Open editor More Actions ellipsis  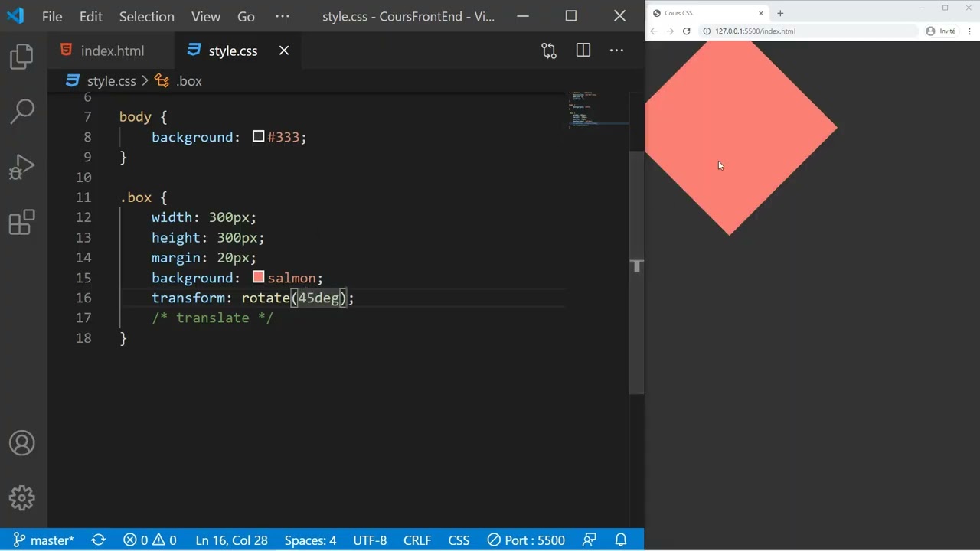pos(616,51)
